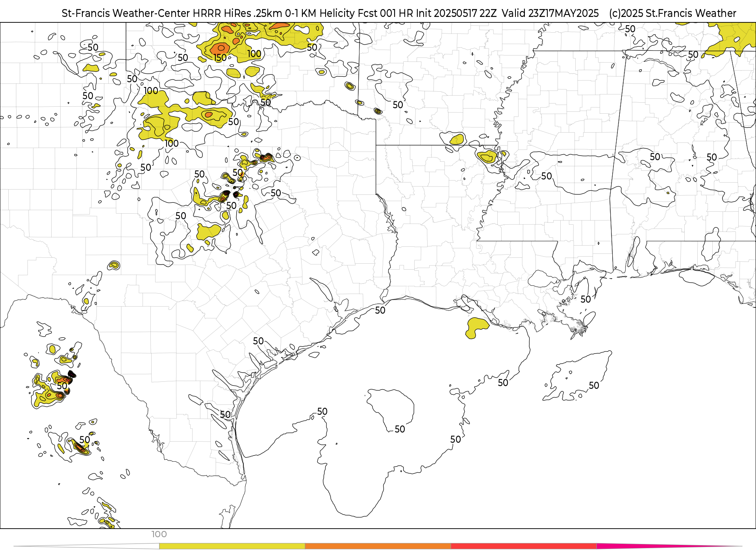Click the white arrow end of the color bar
This screenshot has width=756, height=551.
click(87, 546)
